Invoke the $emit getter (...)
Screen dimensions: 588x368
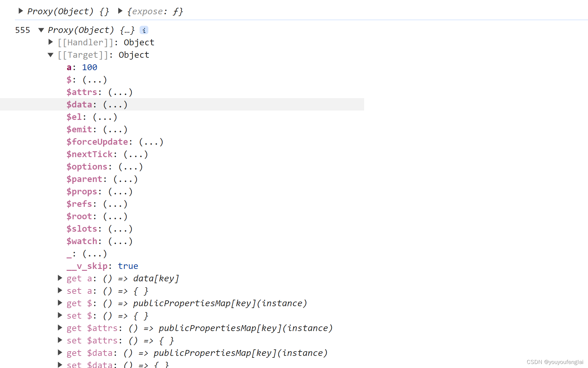pyautogui.click(x=115, y=129)
